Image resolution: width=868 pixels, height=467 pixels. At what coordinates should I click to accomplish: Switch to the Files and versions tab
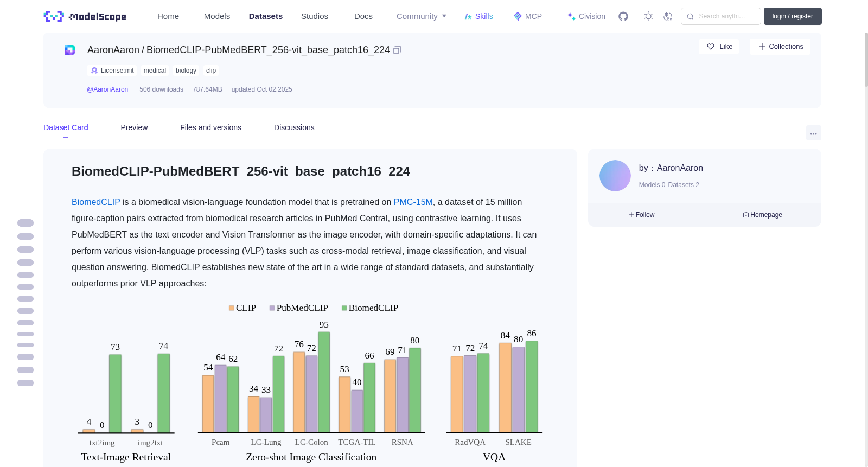(x=210, y=127)
